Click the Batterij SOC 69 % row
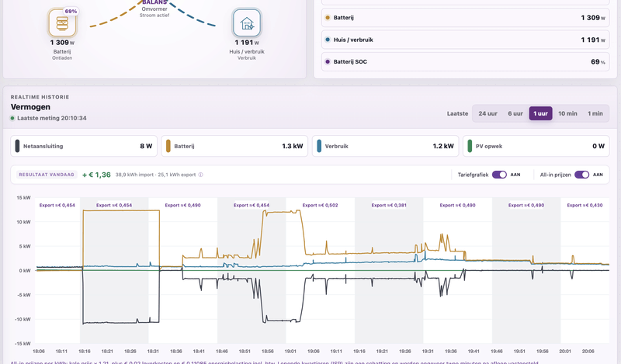Viewport: 621px width, 364px height. pos(465,62)
